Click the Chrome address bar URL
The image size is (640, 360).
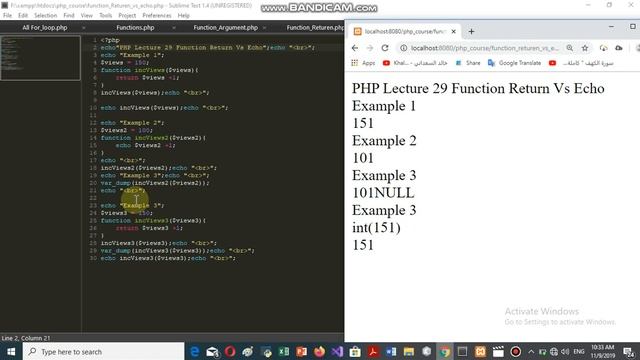pos(484,48)
